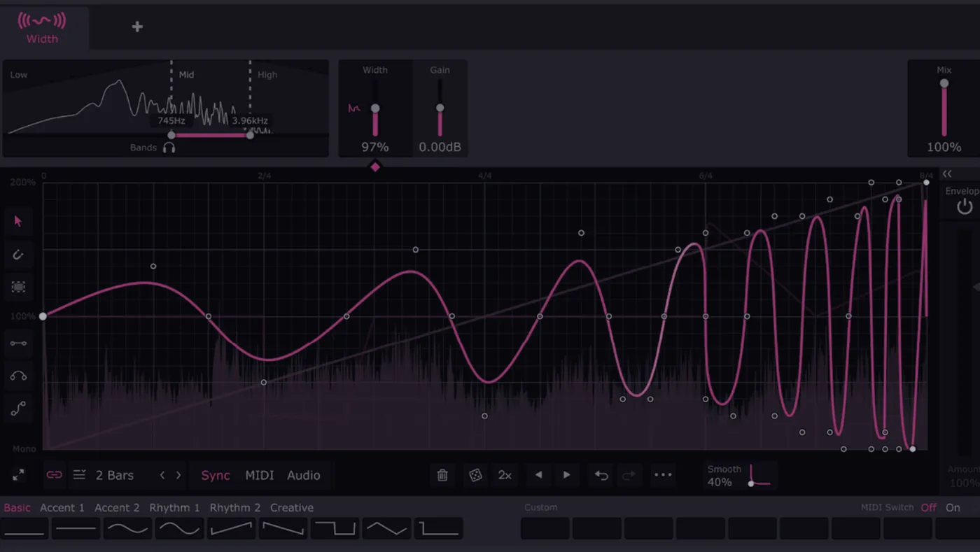Click the redo arrow
Screen dimensions: 980x552
pos(629,475)
